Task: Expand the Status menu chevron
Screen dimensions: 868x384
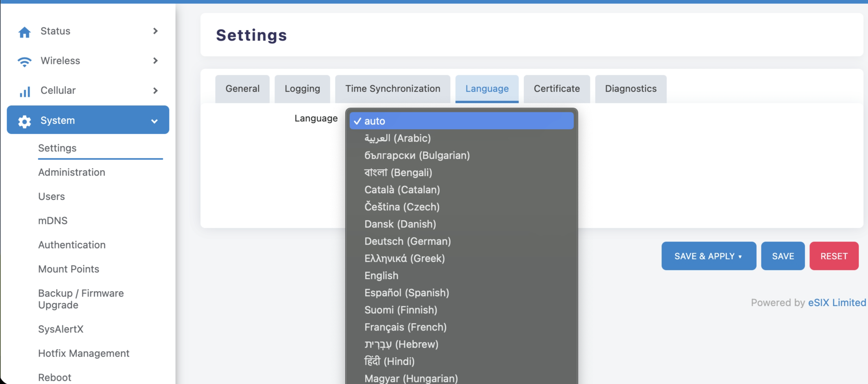Action: pos(155,31)
